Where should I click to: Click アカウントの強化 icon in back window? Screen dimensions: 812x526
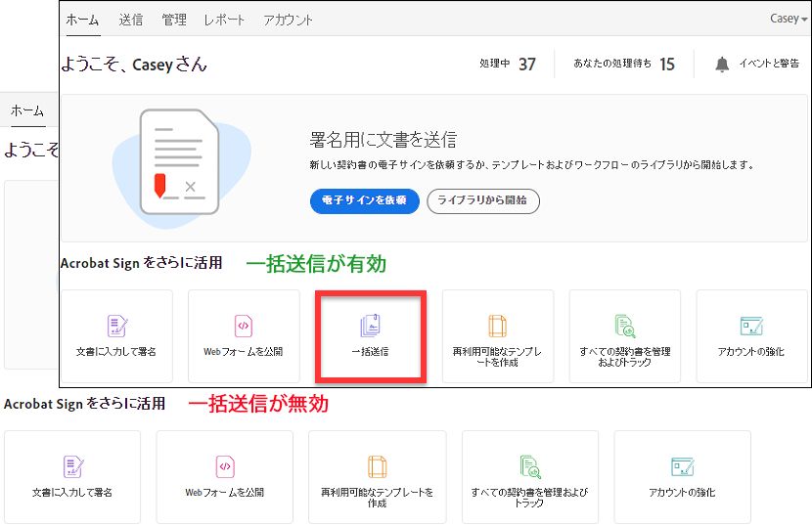coord(683,466)
